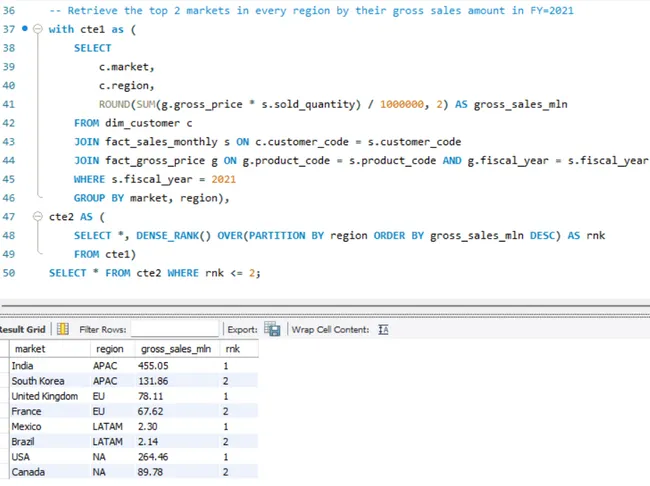Image resolution: width=650 pixels, height=486 pixels.
Task: Sort by the region column header
Action: 110,349
